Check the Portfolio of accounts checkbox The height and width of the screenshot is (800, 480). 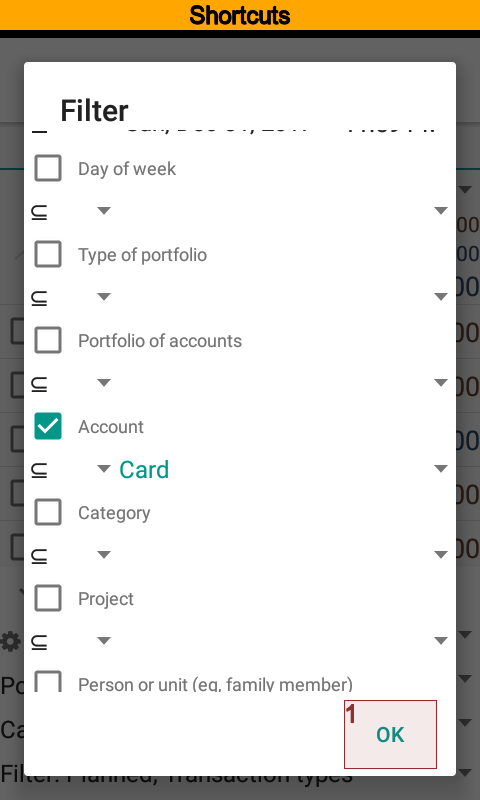coord(48,340)
